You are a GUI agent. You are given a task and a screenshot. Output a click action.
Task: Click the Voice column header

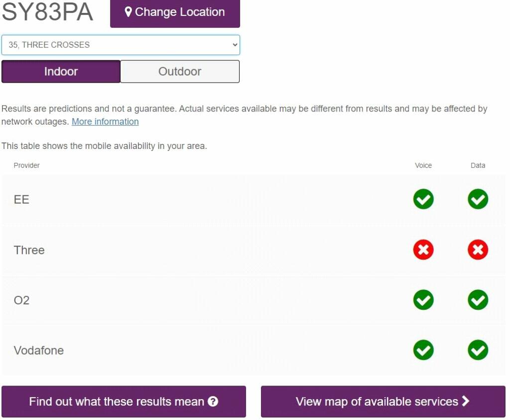point(423,165)
